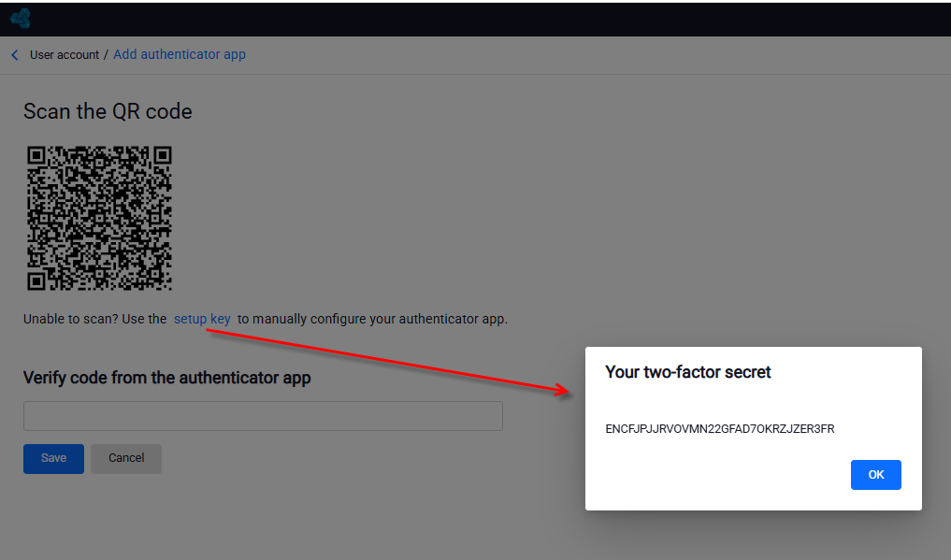Open the setup key link
Image resolution: width=951 pixels, height=560 pixels.
pyautogui.click(x=202, y=319)
